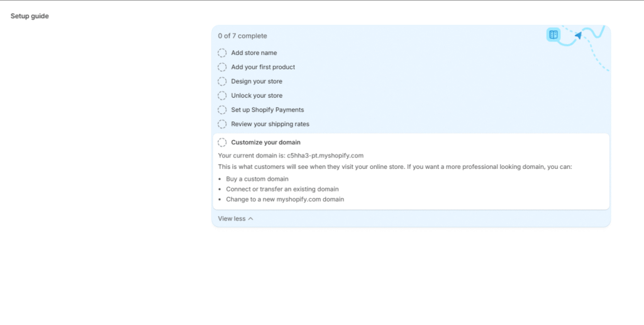This screenshot has height=325, width=644.
Task: Select Change to a new myshopify.com domain
Action: click(285, 199)
